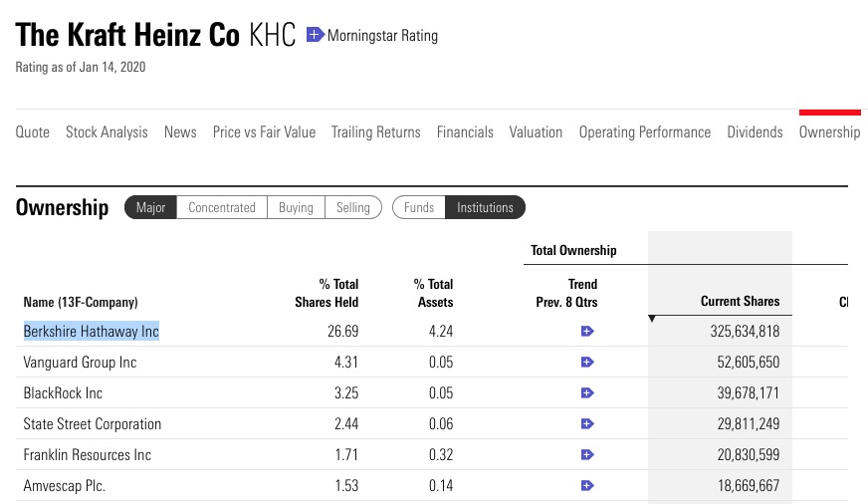
Task: Click sort arrow in Current Shares column
Action: pyautogui.click(x=653, y=320)
